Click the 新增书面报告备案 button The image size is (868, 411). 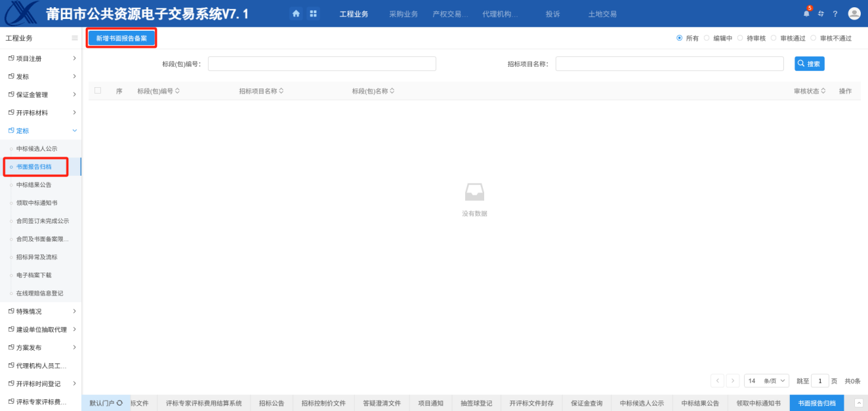(121, 38)
